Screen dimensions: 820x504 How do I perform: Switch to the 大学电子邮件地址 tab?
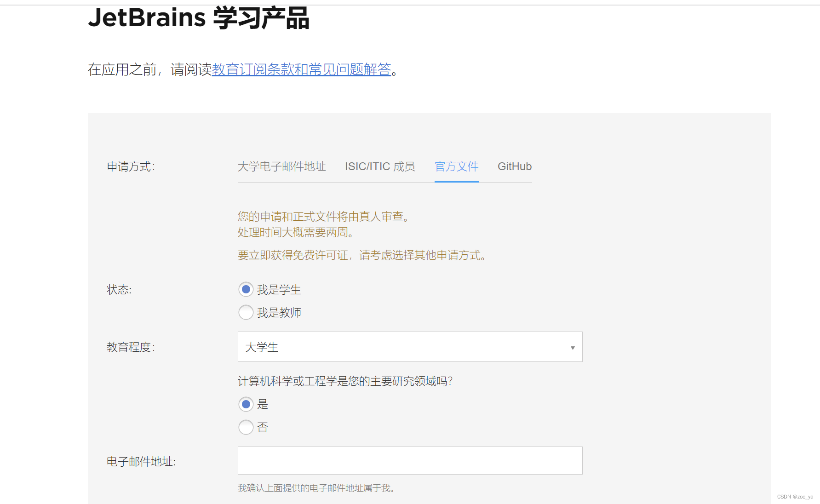(x=282, y=166)
